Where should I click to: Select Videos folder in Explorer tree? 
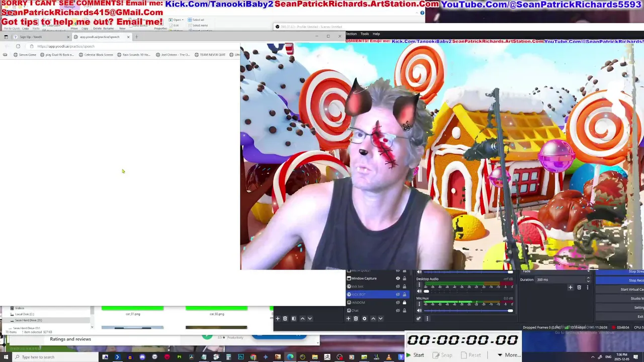[x=20, y=308]
